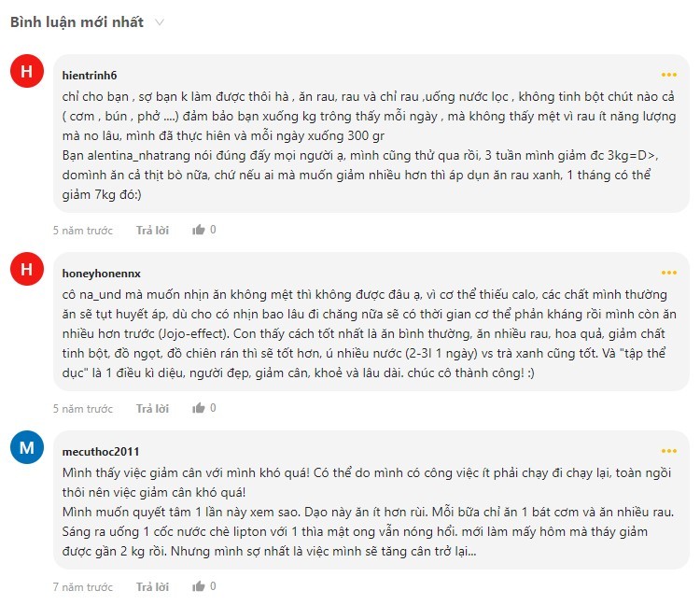Open three-dot options on honeyhonennx's comment
700x605 pixels.
point(669,273)
